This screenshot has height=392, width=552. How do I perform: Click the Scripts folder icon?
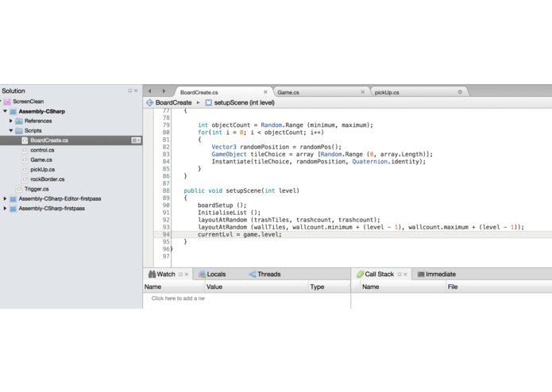point(19,131)
